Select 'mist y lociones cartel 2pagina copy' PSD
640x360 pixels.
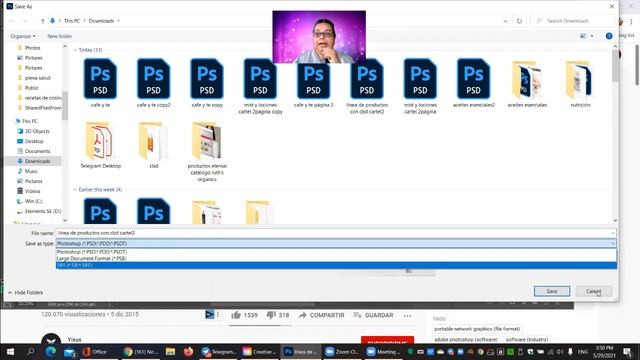260,79
